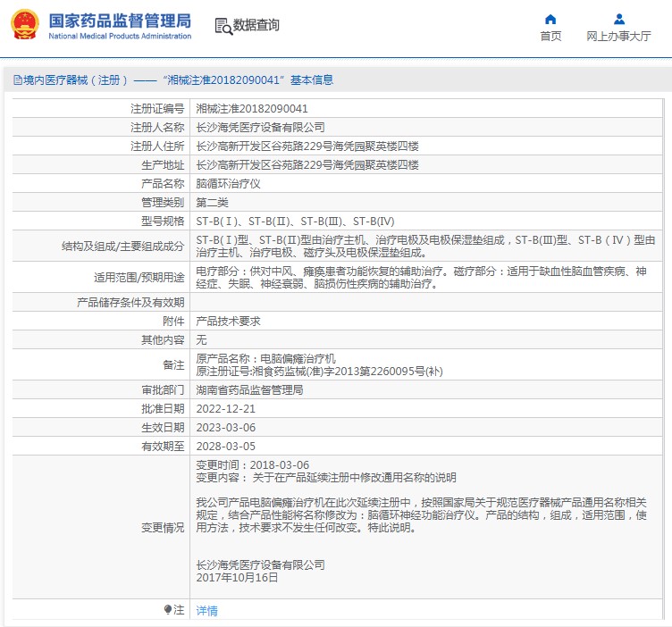Click the 生产地址 address value

pyautogui.click(x=307, y=165)
